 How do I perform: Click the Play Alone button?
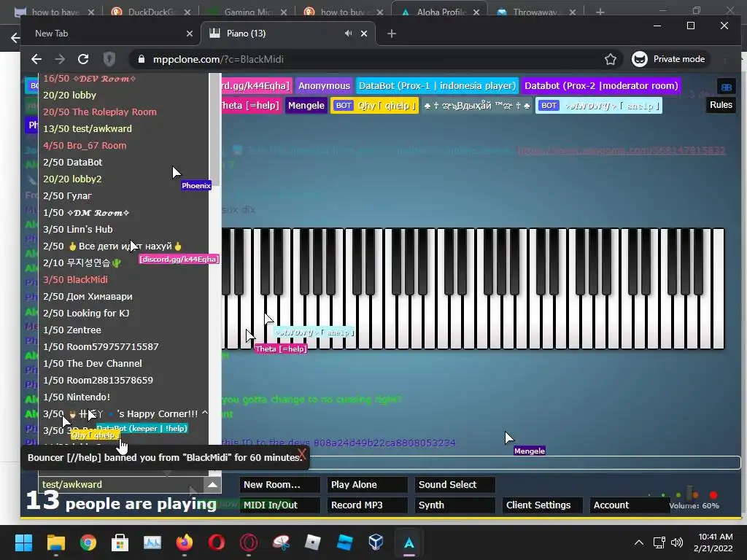tap(368, 485)
